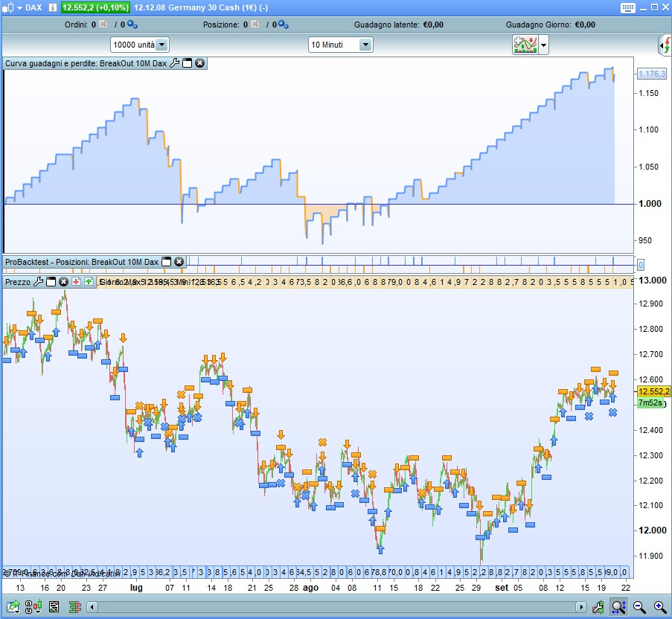This screenshot has height=619, width=672.
Task: Open the order list icon in bottom toolbar
Action: [54, 606]
